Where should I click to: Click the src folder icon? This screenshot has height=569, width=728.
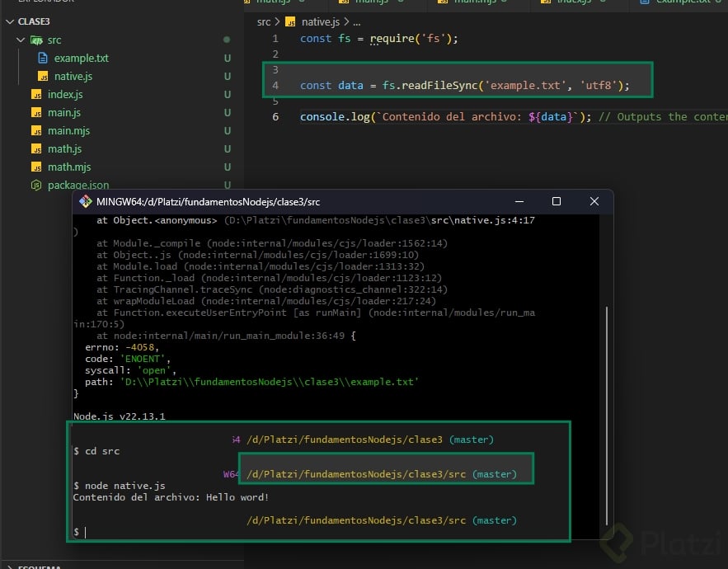tap(37, 40)
